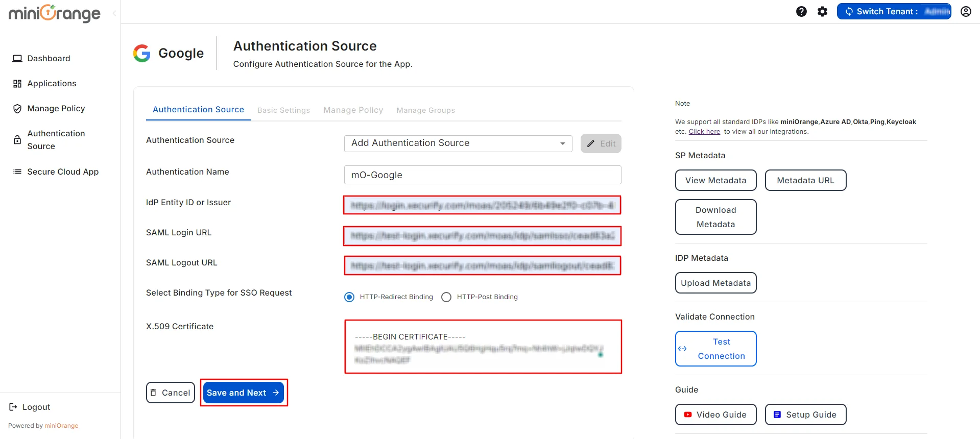Collapse the sidebar with the chevron arrow
This screenshot has width=980, height=439.
(x=114, y=13)
